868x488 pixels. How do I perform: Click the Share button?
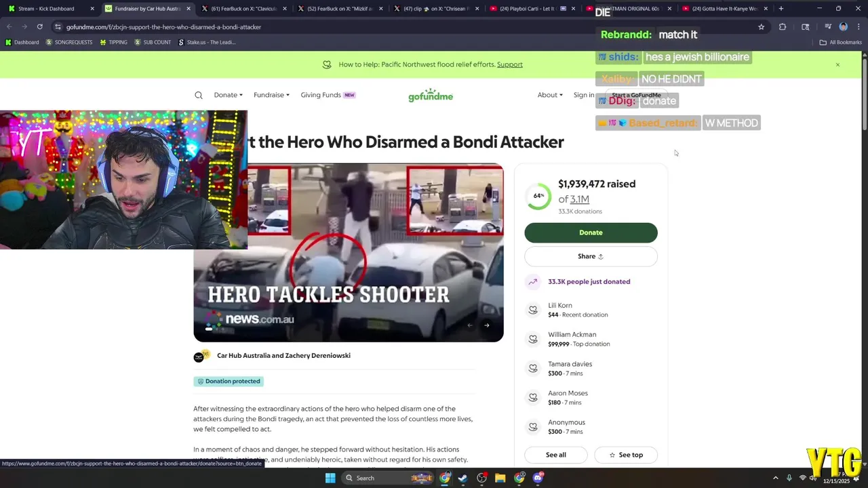click(591, 256)
